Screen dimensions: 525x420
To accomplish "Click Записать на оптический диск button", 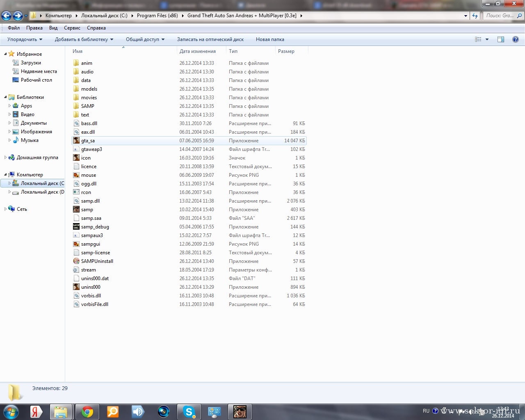I will tap(210, 39).
